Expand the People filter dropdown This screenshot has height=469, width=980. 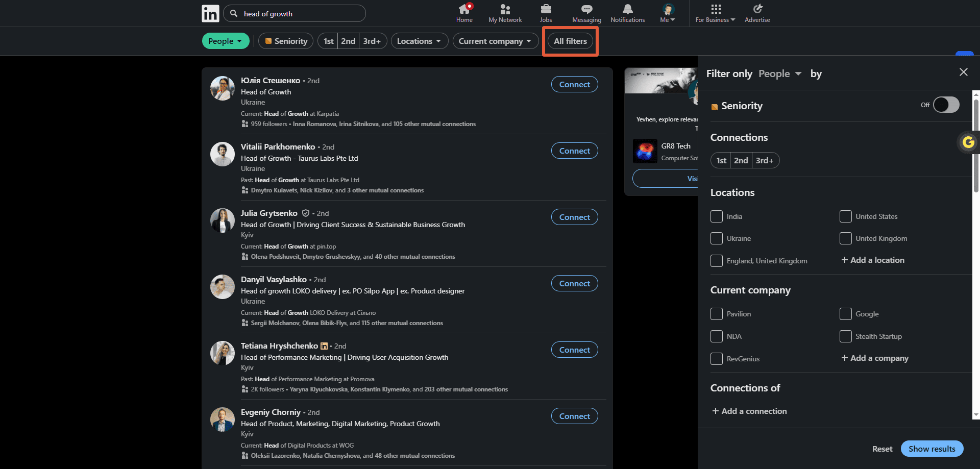coord(226,41)
